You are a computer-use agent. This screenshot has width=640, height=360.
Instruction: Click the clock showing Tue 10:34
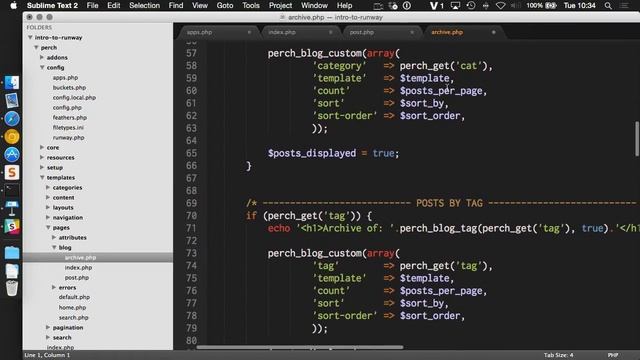point(580,5)
